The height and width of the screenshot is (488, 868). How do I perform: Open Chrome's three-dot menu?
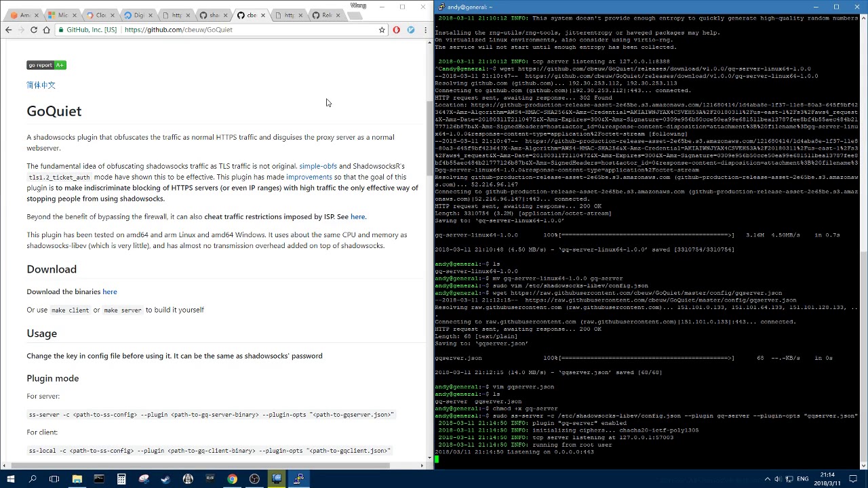click(425, 30)
